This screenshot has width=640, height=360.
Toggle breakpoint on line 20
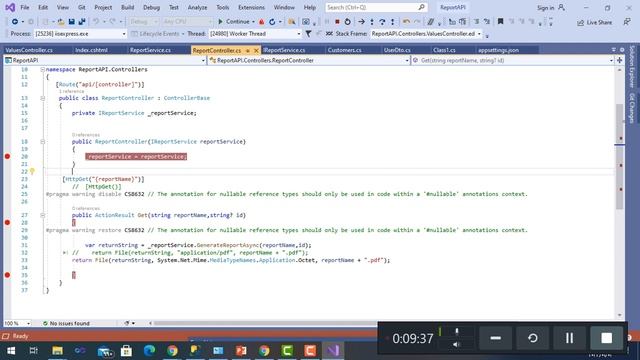click(7, 157)
